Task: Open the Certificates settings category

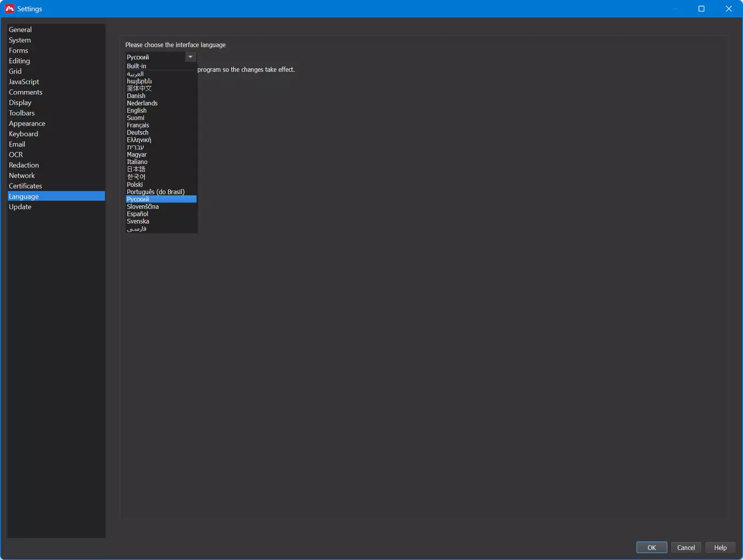Action: pyautogui.click(x=25, y=186)
